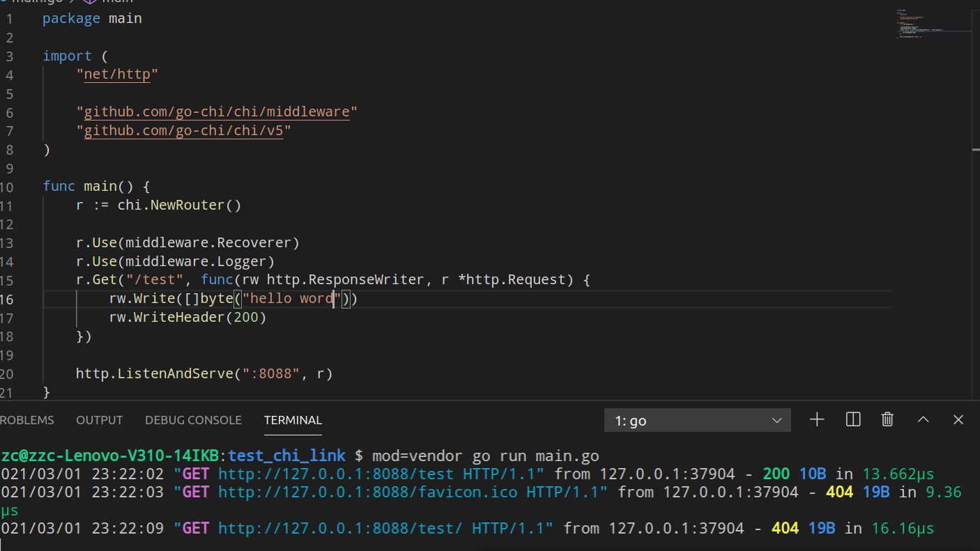980x551 pixels.
Task: Click 'rw.WriteHeader(200)' on line 17
Action: [187, 318]
